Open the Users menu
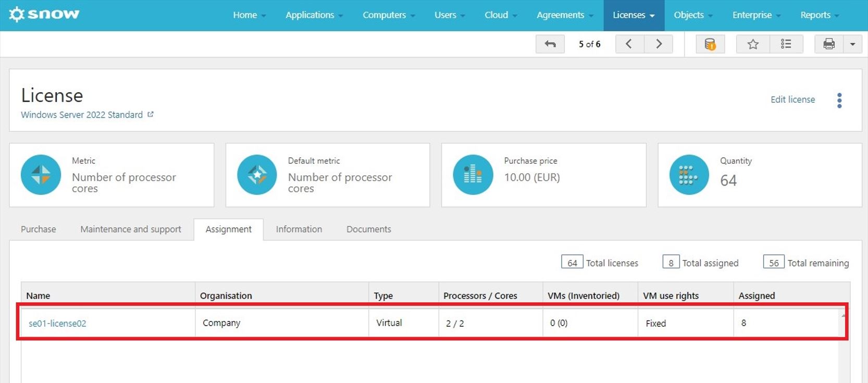Viewport: 868px width, 383px height. tap(450, 15)
